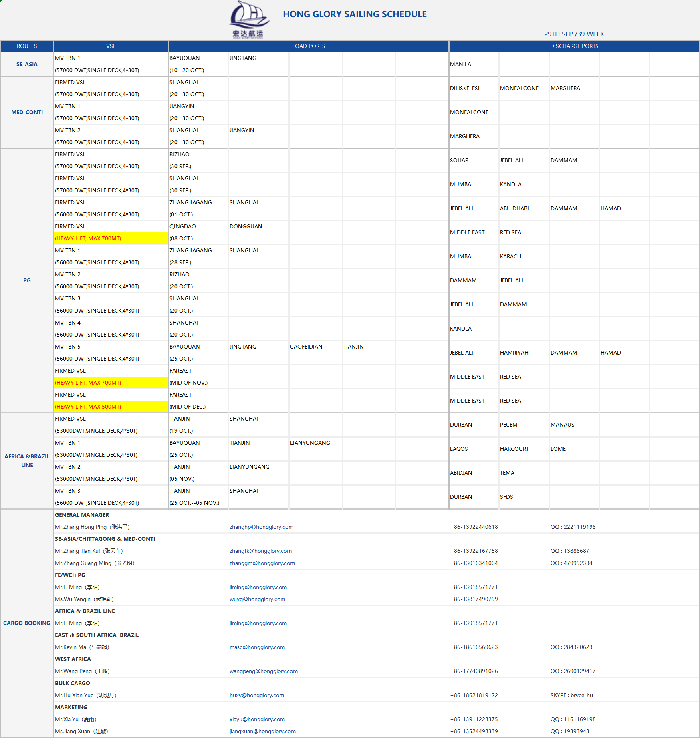The height and width of the screenshot is (738, 700).
Task: Click the MED-CONTI route label
Action: pyautogui.click(x=27, y=112)
